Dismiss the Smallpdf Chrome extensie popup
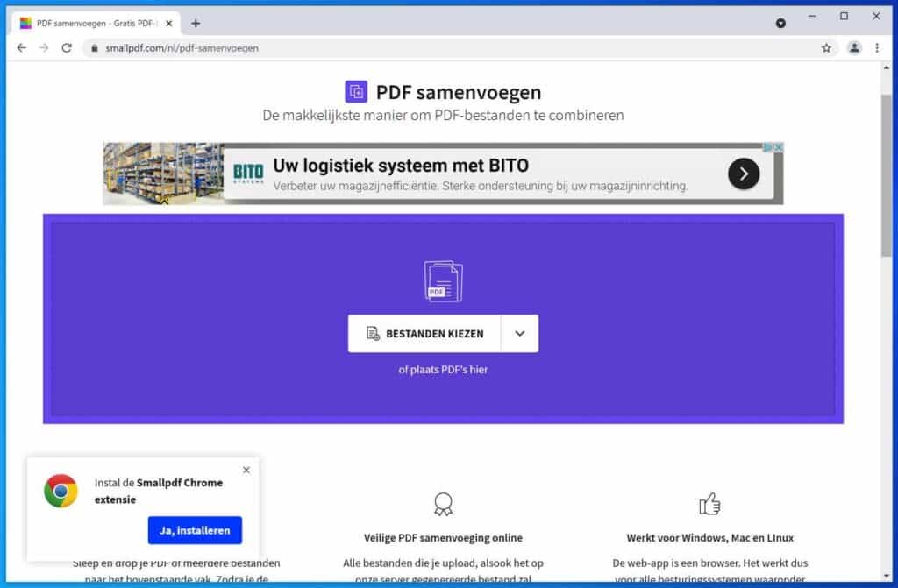Image resolution: width=898 pixels, height=588 pixels. click(x=246, y=470)
